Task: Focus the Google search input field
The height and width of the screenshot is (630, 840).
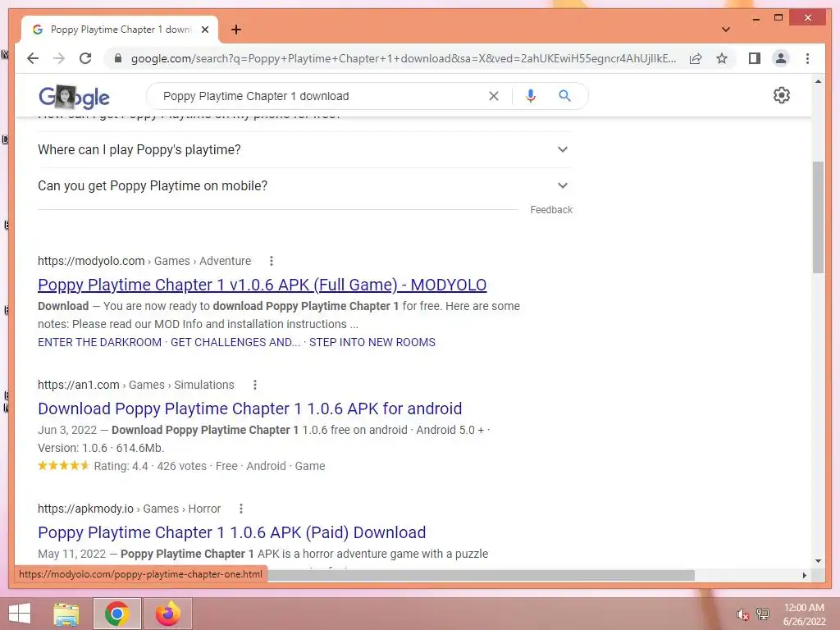Action: (x=322, y=96)
